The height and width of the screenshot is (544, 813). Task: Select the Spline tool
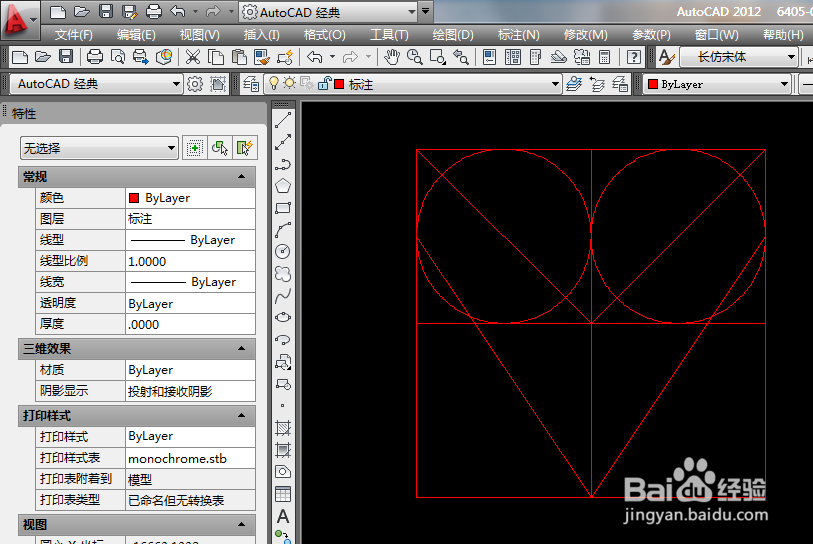283,296
